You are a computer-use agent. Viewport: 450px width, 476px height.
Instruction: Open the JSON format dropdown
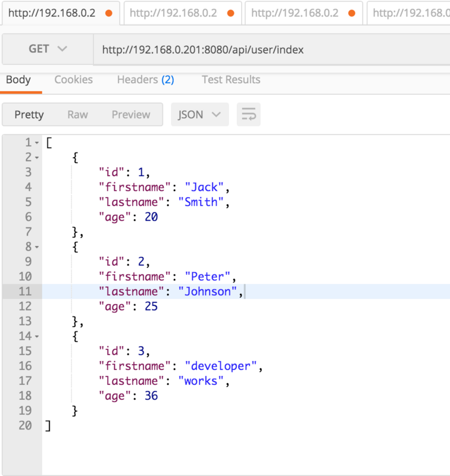(x=199, y=114)
